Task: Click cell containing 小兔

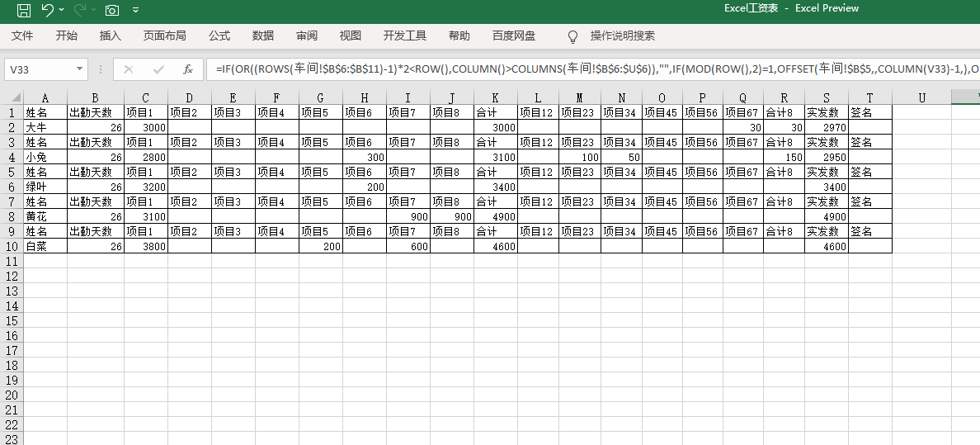Action: 45,157
